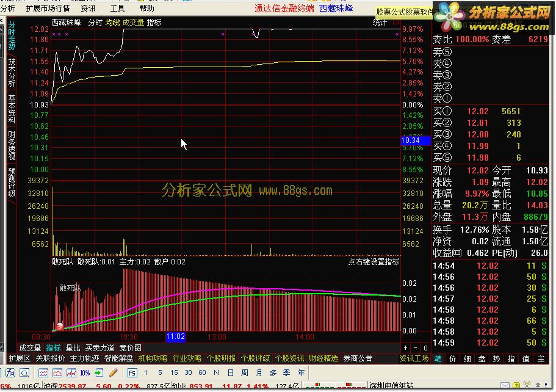Select 1-minute period in toolbar

coord(146,372)
